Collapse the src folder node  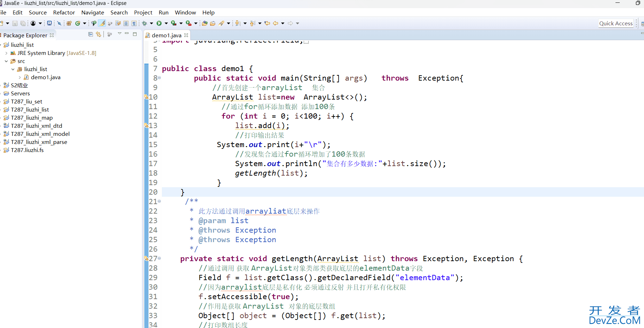pos(6,61)
